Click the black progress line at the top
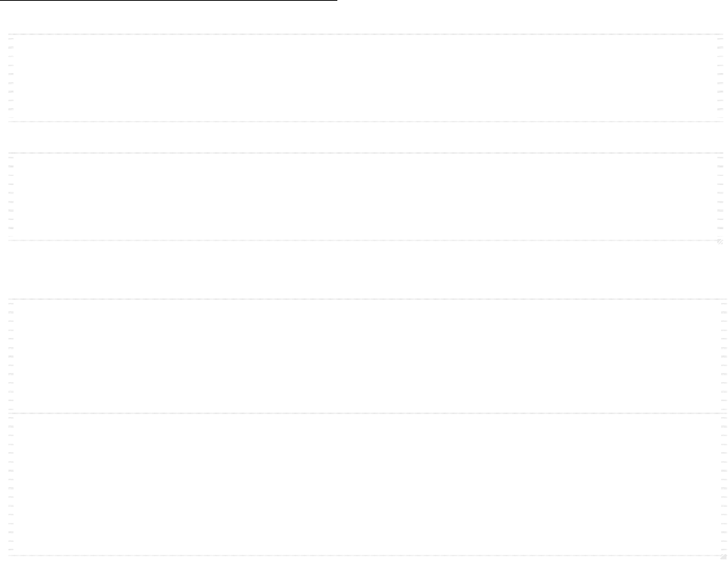 168,1
